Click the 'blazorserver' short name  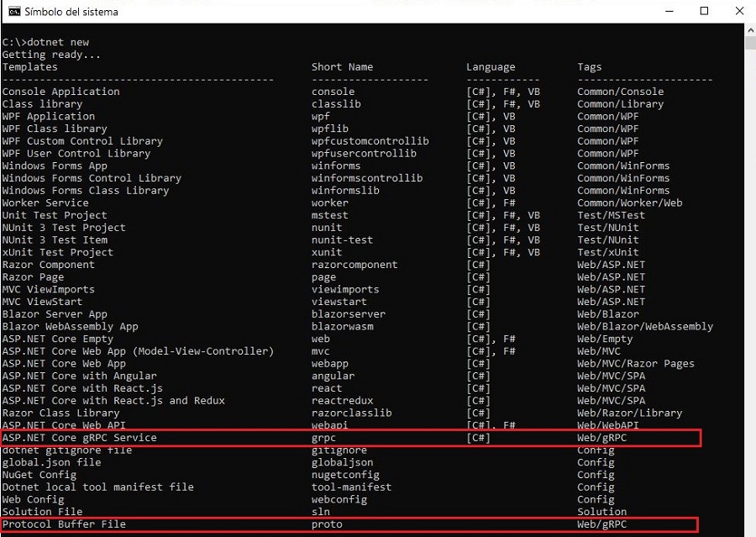349,314
